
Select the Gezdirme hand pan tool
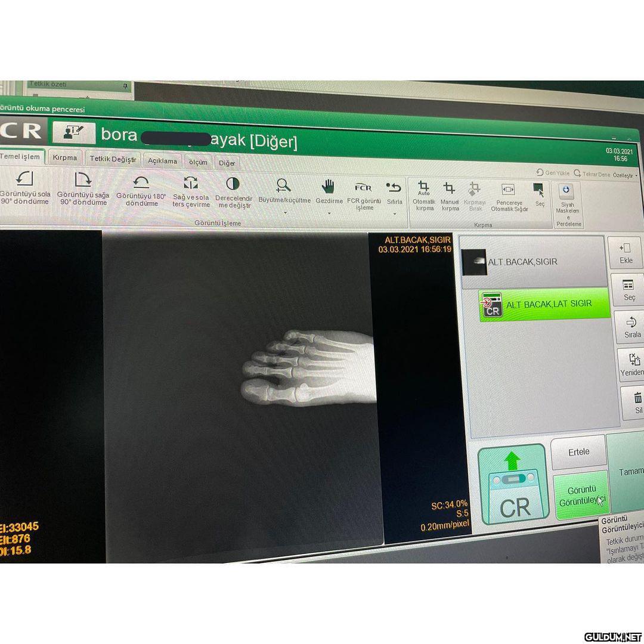329,186
